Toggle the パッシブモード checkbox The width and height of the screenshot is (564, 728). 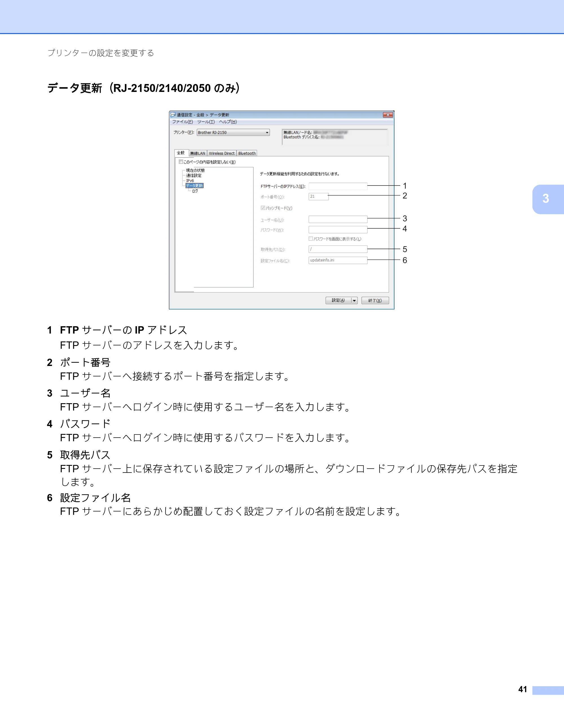263,208
